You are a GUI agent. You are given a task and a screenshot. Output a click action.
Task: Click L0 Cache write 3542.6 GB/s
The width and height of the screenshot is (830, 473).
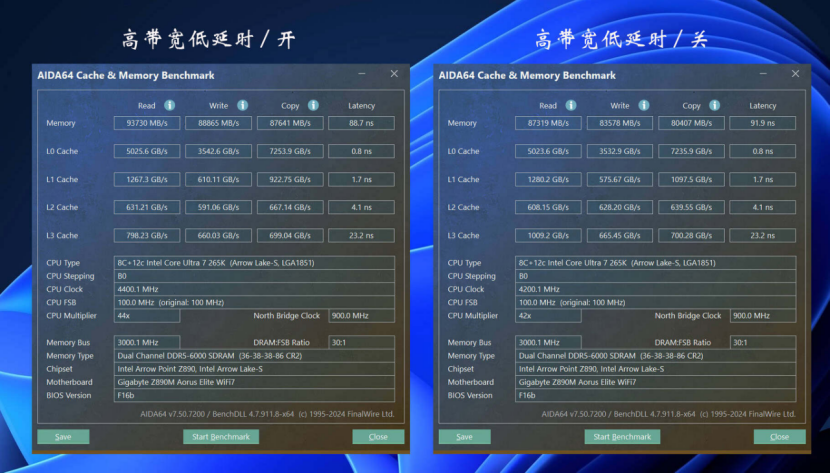click(218, 151)
